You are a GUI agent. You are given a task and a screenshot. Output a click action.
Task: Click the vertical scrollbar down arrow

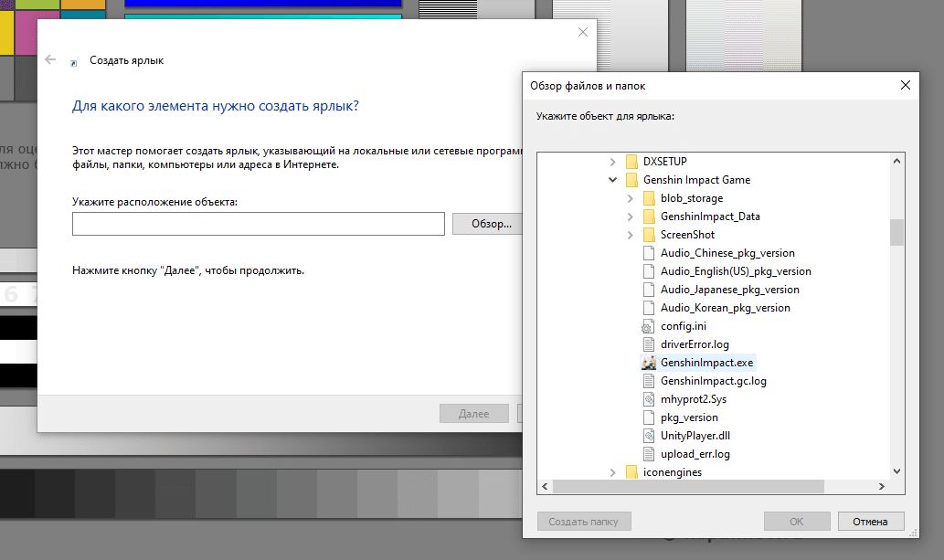[896, 471]
